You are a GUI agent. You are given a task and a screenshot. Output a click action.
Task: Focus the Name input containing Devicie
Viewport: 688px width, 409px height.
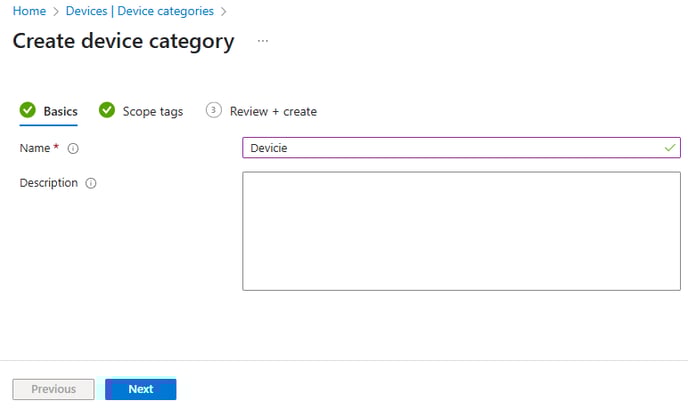pyautogui.click(x=461, y=148)
